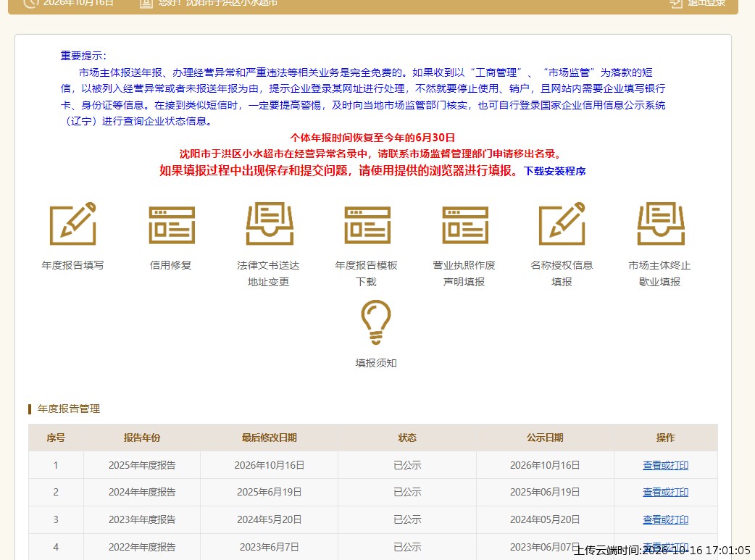The image size is (755, 560).
Task: Open the 年度报告填写 pencil icon
Action: pyautogui.click(x=72, y=223)
